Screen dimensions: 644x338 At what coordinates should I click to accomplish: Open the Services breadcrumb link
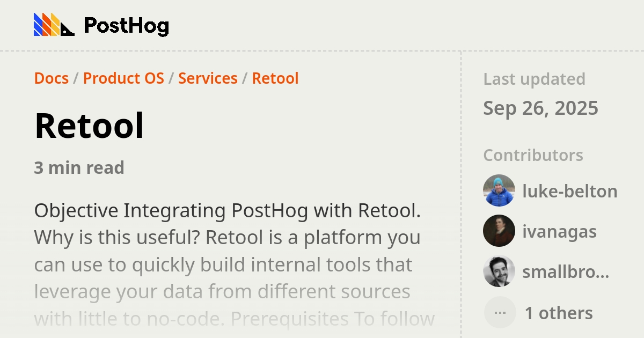click(208, 78)
